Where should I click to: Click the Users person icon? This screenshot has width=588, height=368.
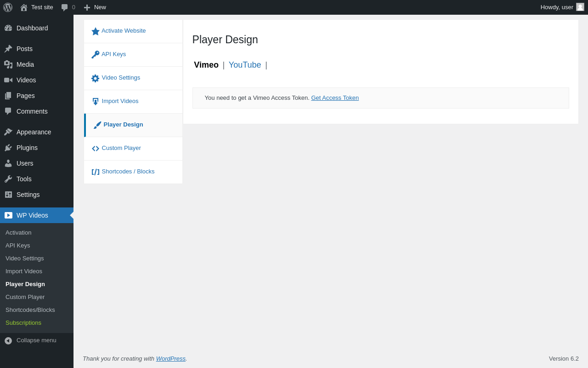click(8, 163)
